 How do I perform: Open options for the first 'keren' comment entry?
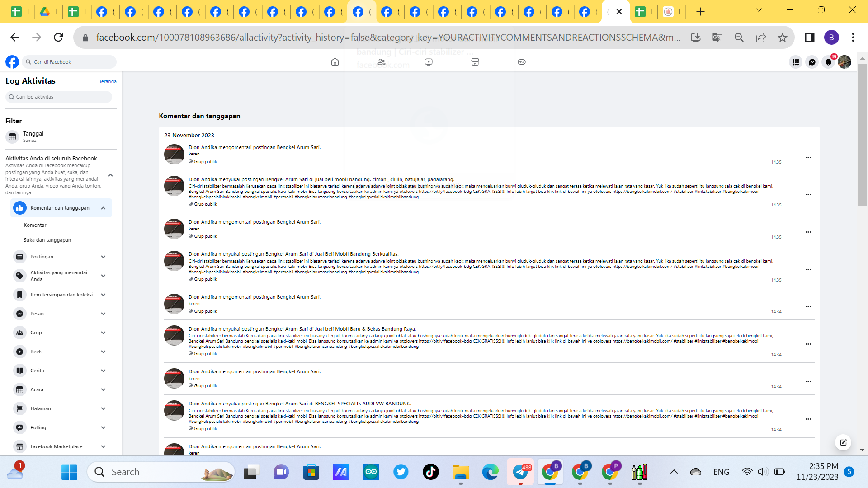tap(808, 158)
